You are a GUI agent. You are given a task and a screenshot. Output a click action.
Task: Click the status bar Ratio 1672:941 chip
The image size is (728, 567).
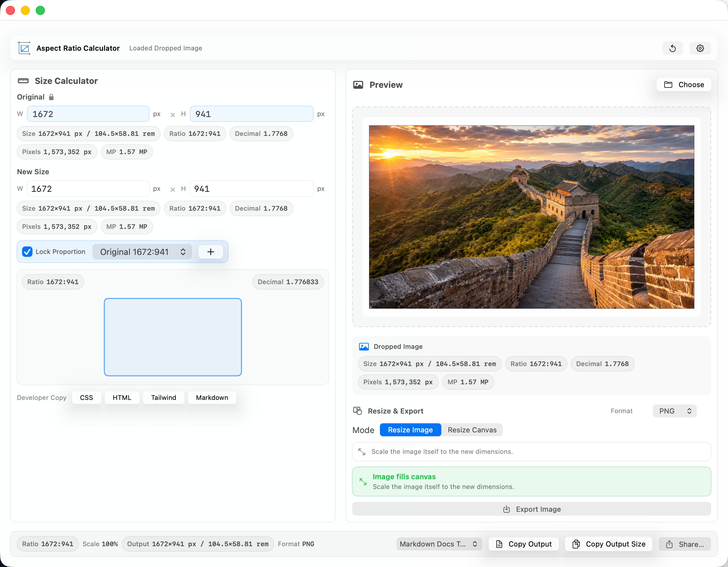tap(48, 544)
